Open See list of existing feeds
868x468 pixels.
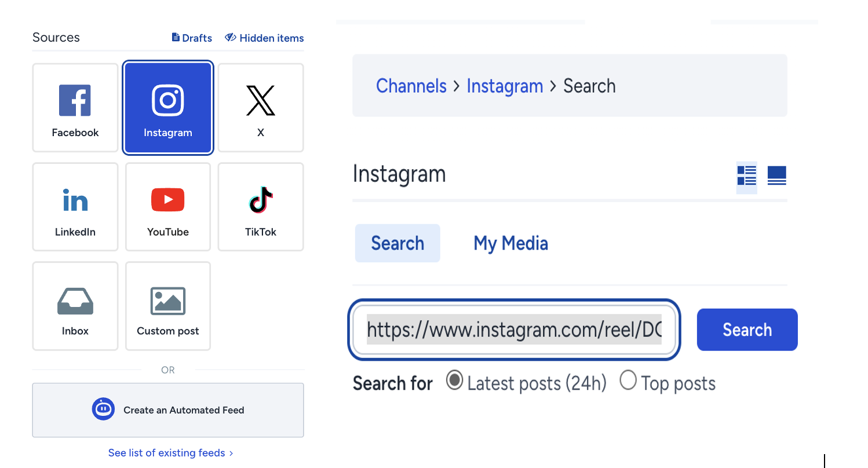pos(170,453)
